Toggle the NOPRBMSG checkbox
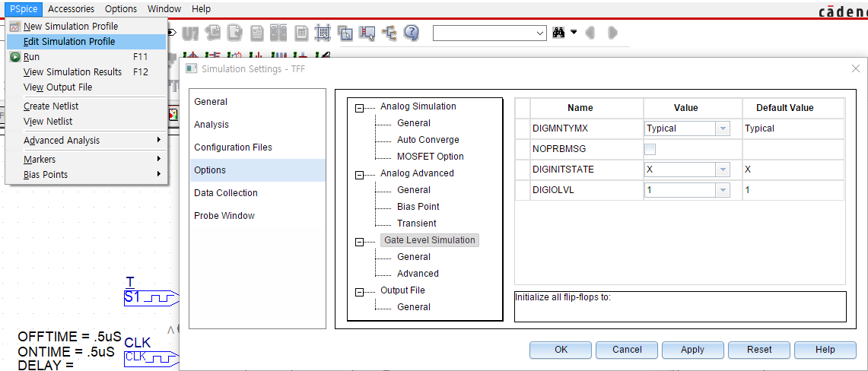 (x=650, y=149)
